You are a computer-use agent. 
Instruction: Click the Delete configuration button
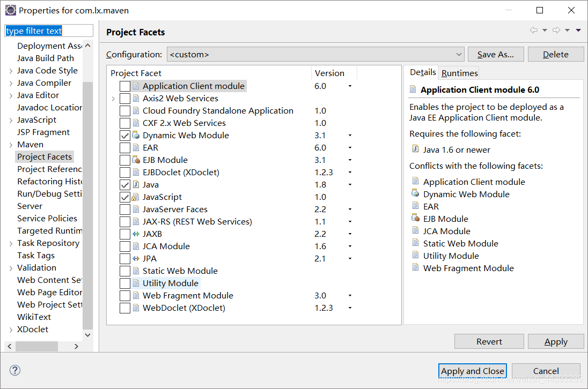[556, 54]
